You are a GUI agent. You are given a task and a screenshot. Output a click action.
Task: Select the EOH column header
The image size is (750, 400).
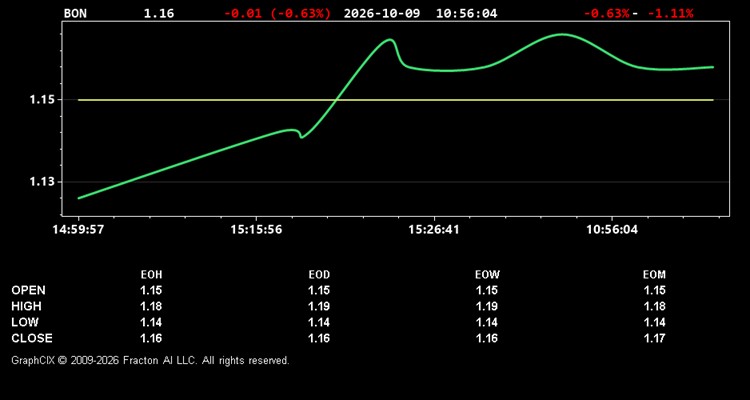(151, 275)
